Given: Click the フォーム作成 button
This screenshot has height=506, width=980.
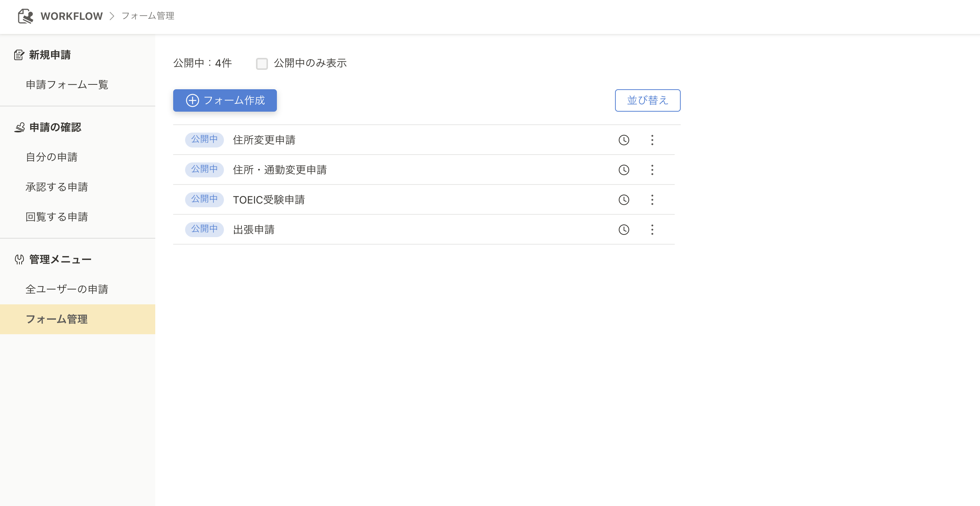Looking at the screenshot, I should tap(225, 100).
